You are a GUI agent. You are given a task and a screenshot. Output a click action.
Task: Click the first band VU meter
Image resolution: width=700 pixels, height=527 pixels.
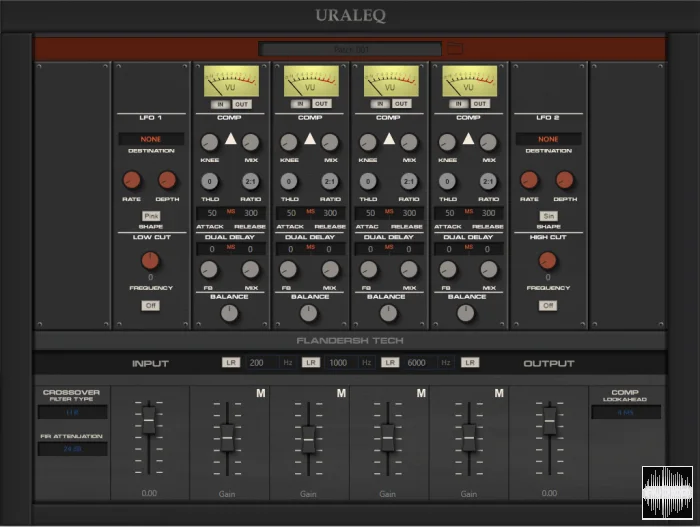pyautogui.click(x=231, y=81)
